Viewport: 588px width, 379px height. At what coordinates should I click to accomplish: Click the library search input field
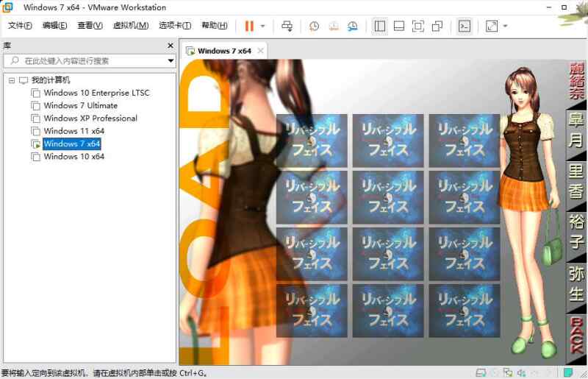(90, 61)
